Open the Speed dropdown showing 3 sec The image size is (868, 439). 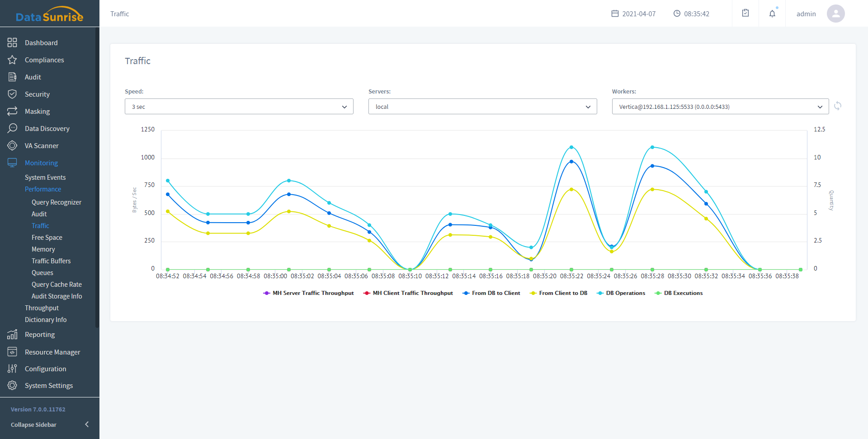pos(239,107)
